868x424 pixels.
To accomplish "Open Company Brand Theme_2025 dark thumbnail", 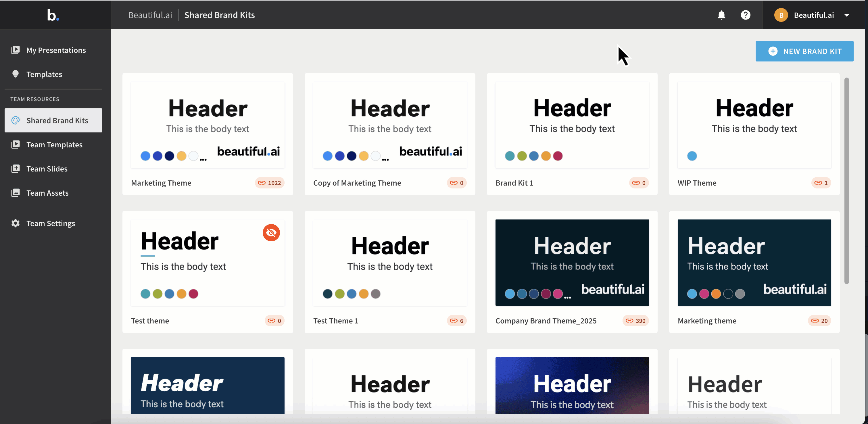I will coord(572,263).
